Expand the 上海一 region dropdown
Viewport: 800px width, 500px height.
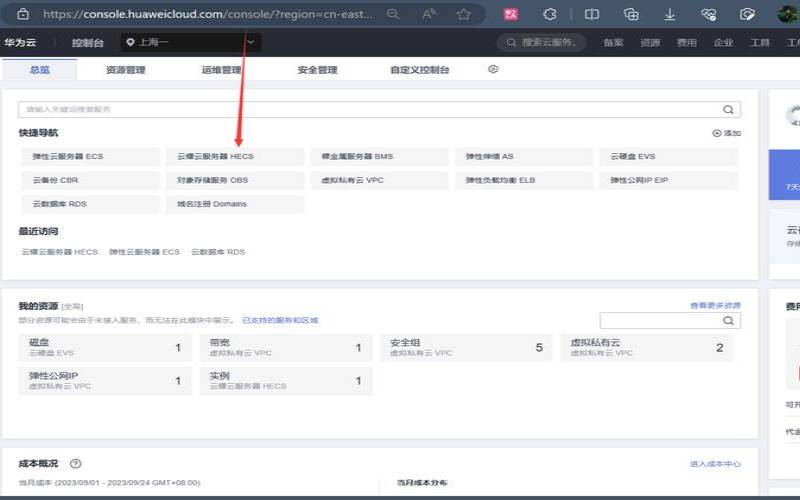(191, 42)
